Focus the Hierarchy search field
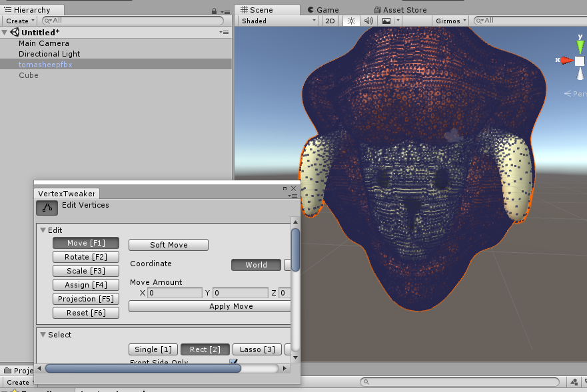The image size is (587, 392). pos(133,21)
